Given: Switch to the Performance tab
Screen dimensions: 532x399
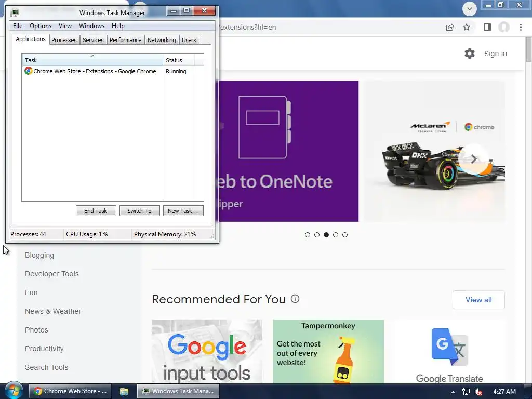Looking at the screenshot, I should point(126,40).
